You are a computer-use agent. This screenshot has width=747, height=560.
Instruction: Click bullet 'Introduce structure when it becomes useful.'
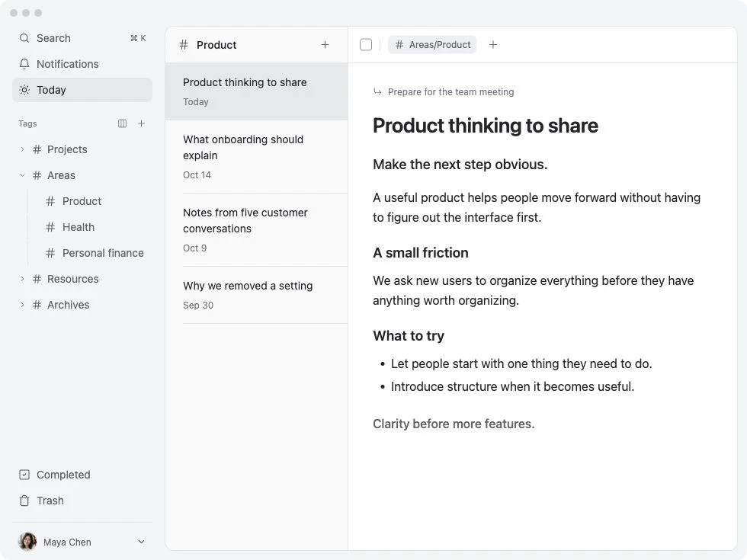tap(512, 387)
